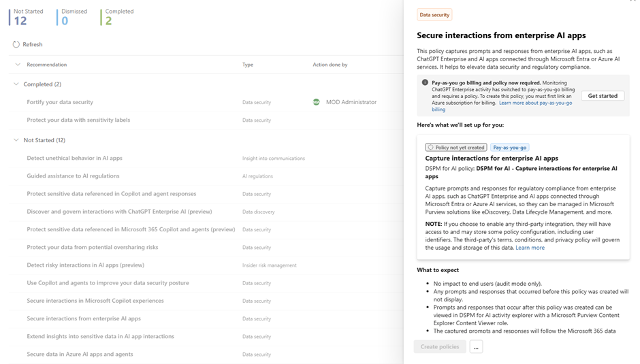Click the info icon in billing notice
Screen dimensions: 640x364
coord(425,83)
